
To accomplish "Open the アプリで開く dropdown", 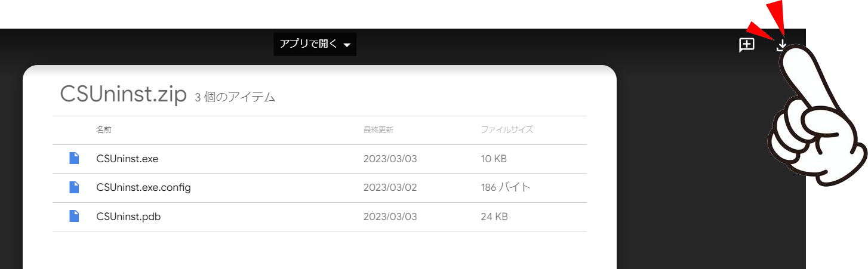I will coord(309,44).
